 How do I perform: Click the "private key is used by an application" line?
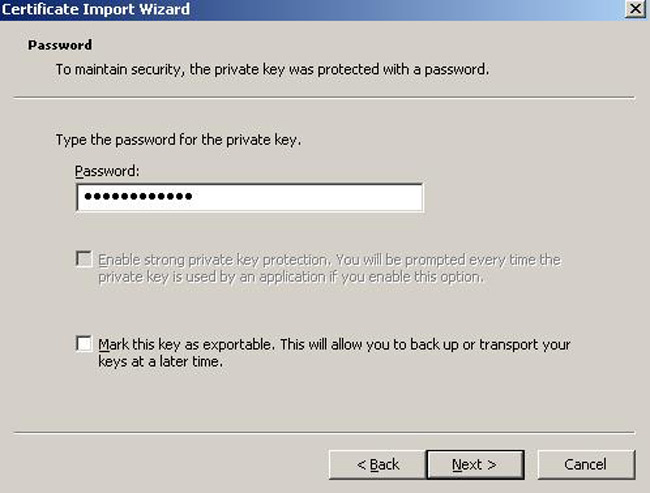(290, 277)
